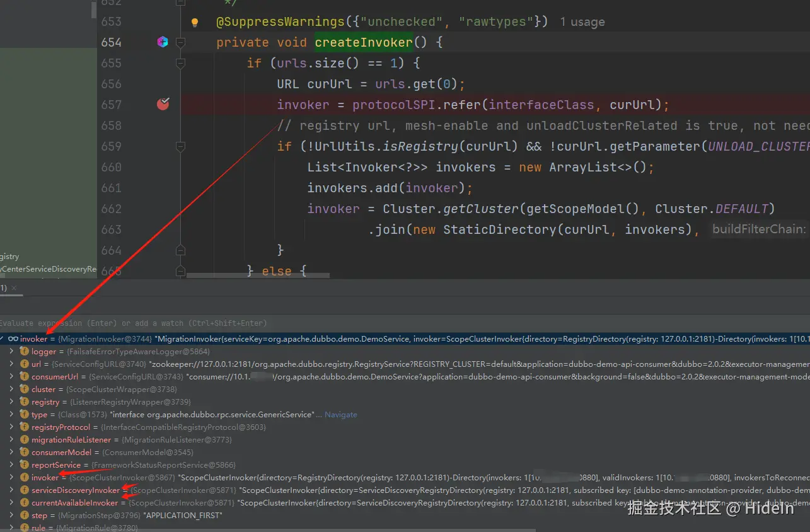
Task: Click the field icon next to migrationRuleListener
Action: 25,440
